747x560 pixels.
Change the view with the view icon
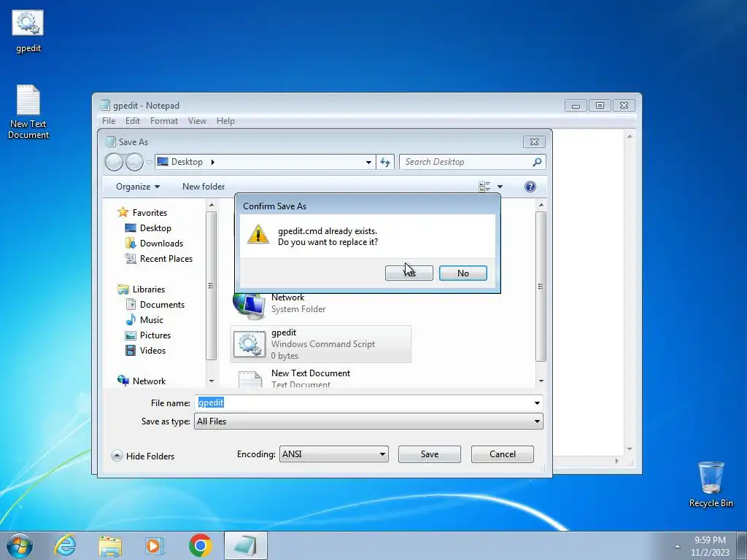tap(484, 187)
